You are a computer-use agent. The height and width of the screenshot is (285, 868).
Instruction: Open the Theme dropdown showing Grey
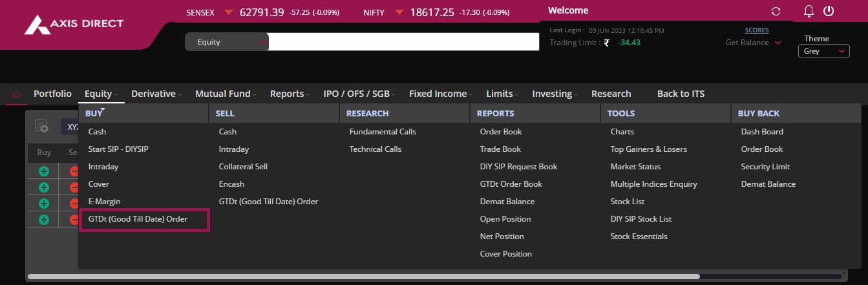pyautogui.click(x=823, y=51)
